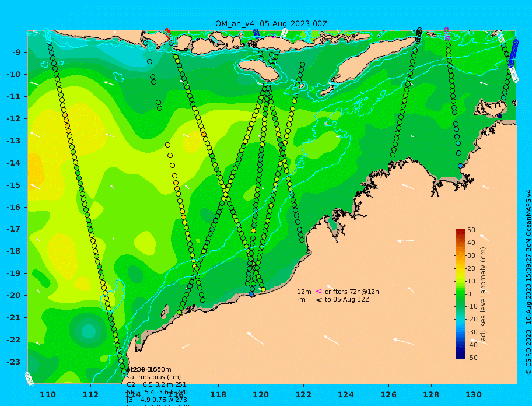The width and height of the screenshot is (532, 406).
Task: Click the "J3 4.9 0.76 w 273" statistics row
Action: [x=157, y=400]
